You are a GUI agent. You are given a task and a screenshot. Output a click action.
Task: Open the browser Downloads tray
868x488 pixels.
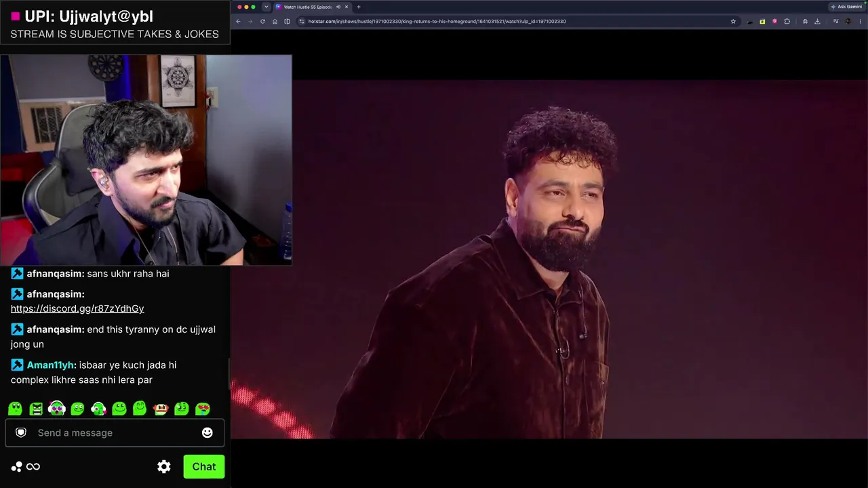(x=817, y=21)
